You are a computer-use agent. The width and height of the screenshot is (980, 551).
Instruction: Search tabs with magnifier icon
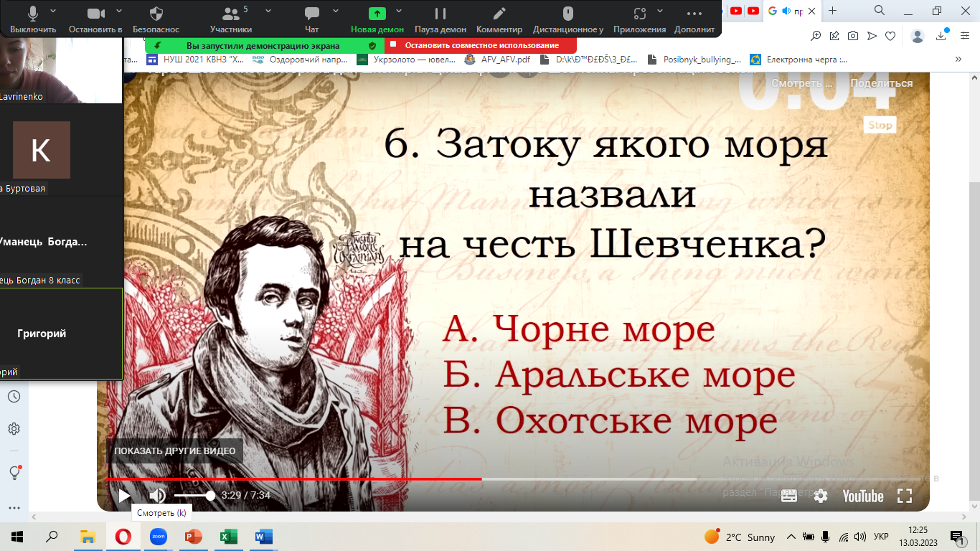(880, 10)
